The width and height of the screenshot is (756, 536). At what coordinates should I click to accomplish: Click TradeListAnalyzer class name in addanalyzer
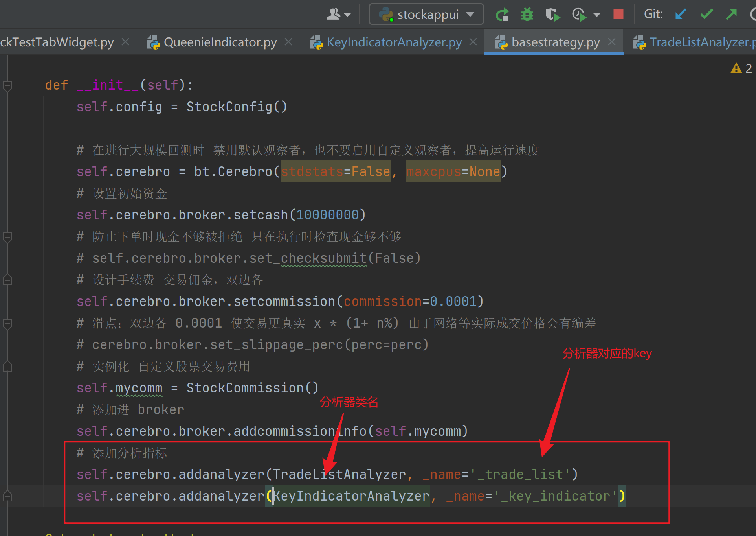point(339,475)
